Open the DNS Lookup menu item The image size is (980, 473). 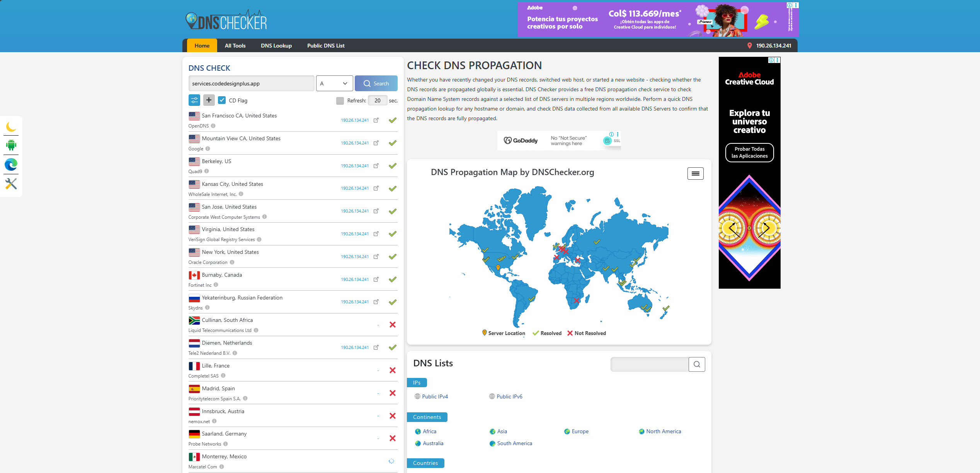click(276, 46)
